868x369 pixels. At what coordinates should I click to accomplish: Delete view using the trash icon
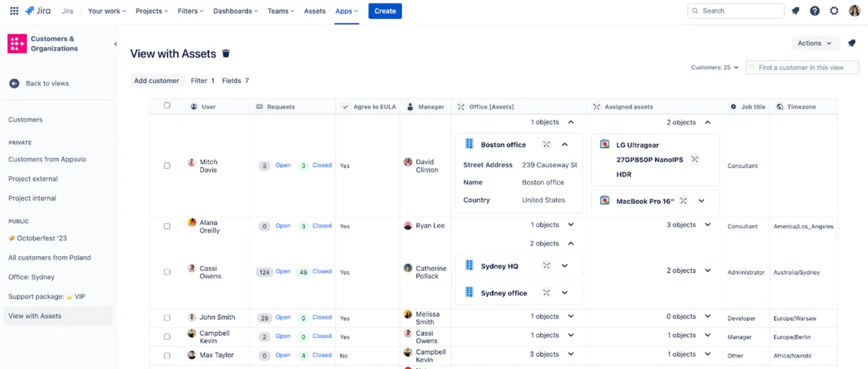(226, 53)
